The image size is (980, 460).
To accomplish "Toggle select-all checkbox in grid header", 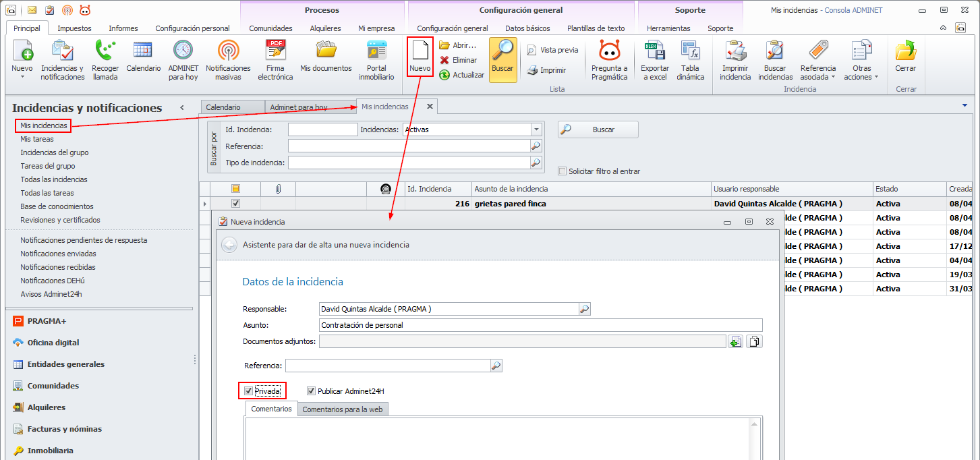I will point(235,189).
